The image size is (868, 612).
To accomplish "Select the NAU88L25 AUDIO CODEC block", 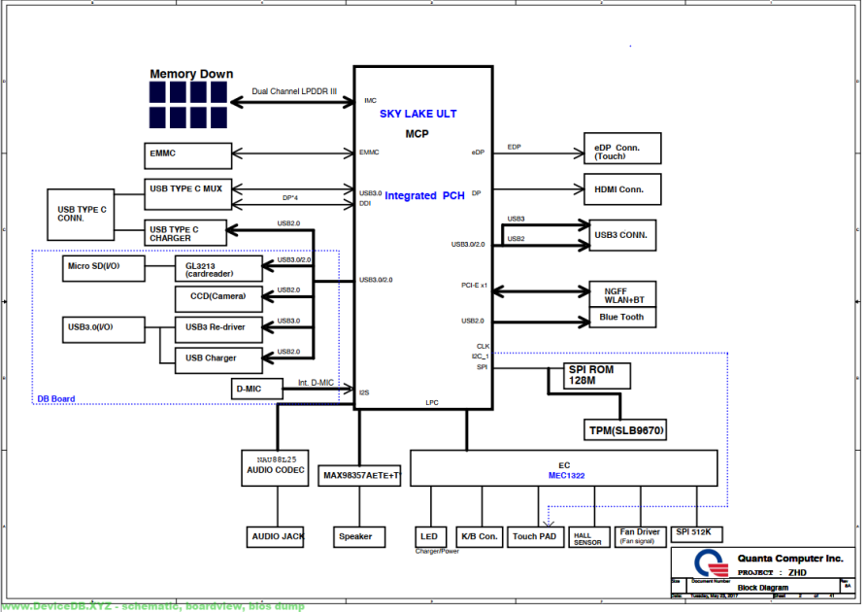I will click(x=275, y=468).
